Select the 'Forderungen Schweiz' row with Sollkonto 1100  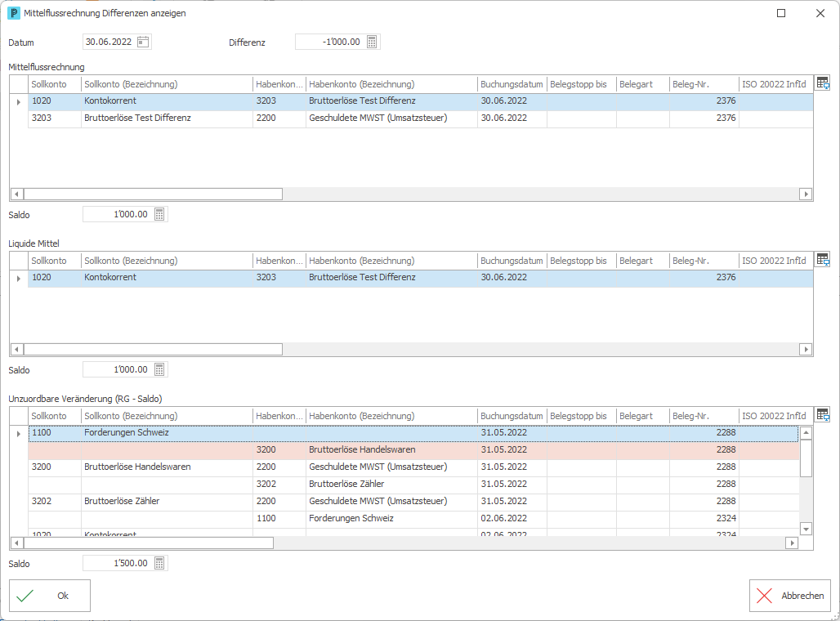[413, 432]
